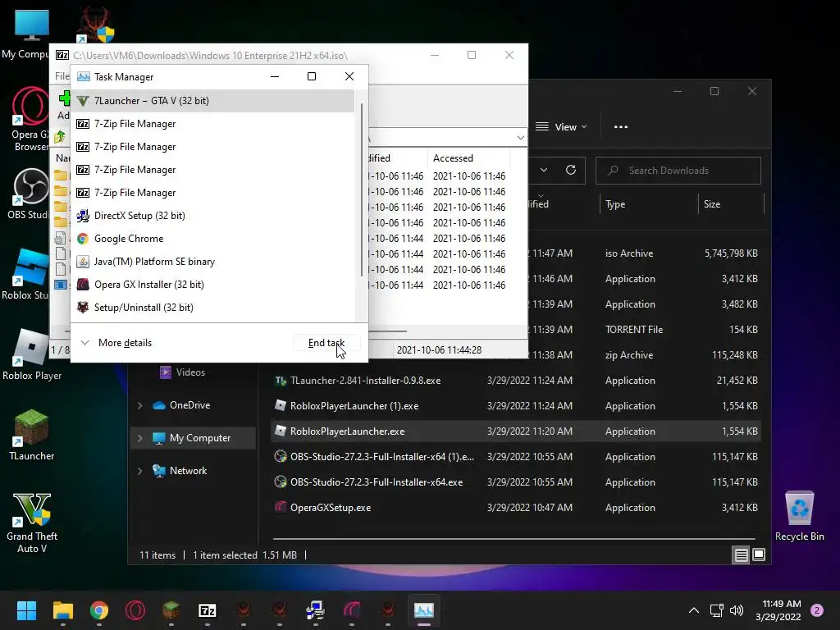Click the Search Downloads field

click(x=678, y=171)
